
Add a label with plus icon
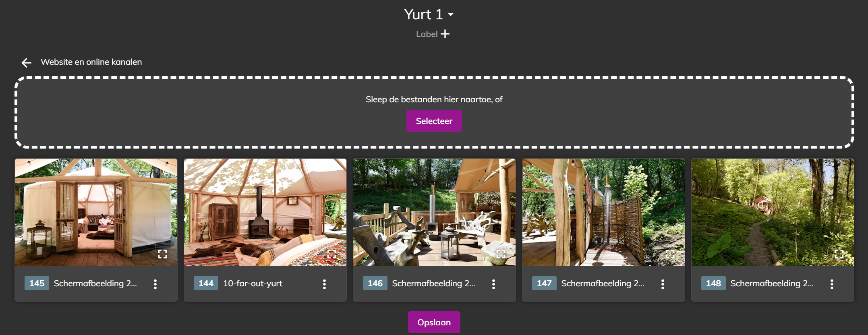pyautogui.click(x=445, y=34)
